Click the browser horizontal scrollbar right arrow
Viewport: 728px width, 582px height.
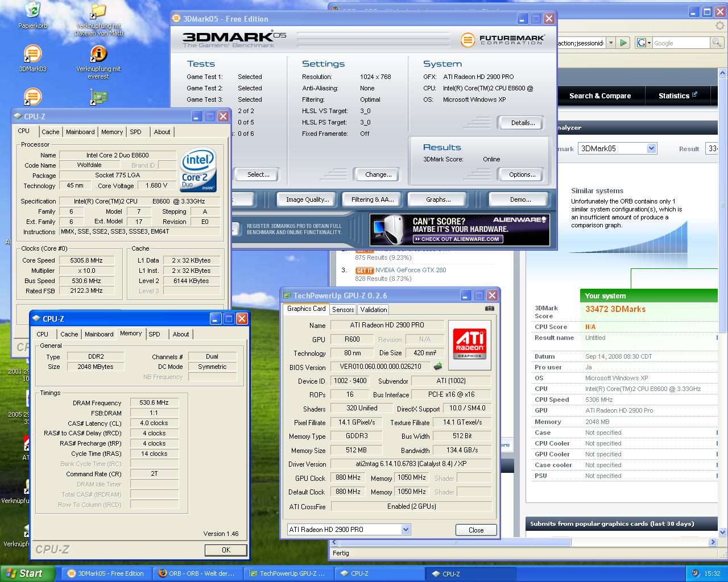tap(714, 542)
